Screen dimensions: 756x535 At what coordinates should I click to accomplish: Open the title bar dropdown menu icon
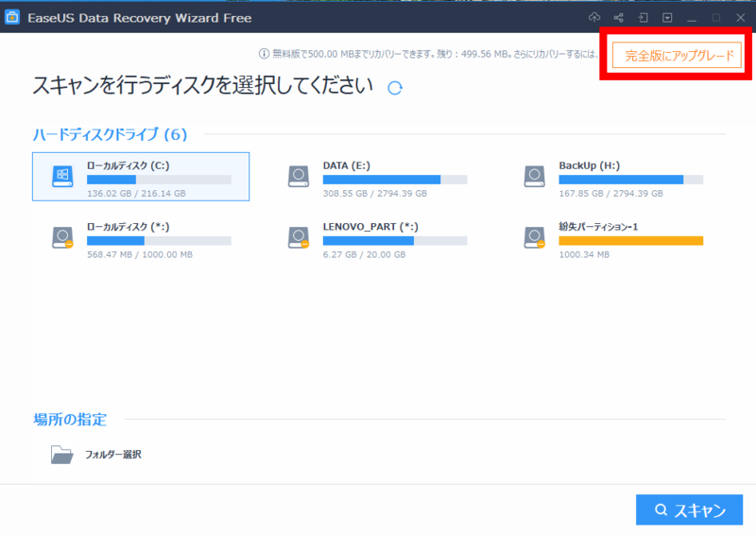667,18
